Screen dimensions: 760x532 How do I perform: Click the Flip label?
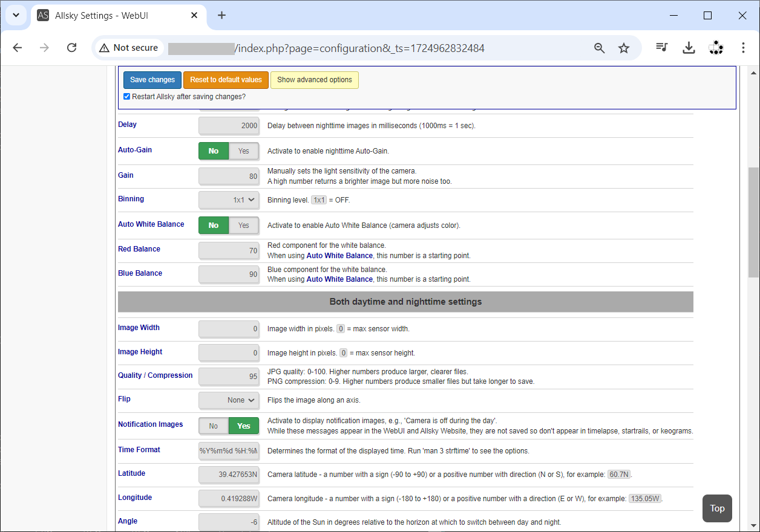(124, 399)
